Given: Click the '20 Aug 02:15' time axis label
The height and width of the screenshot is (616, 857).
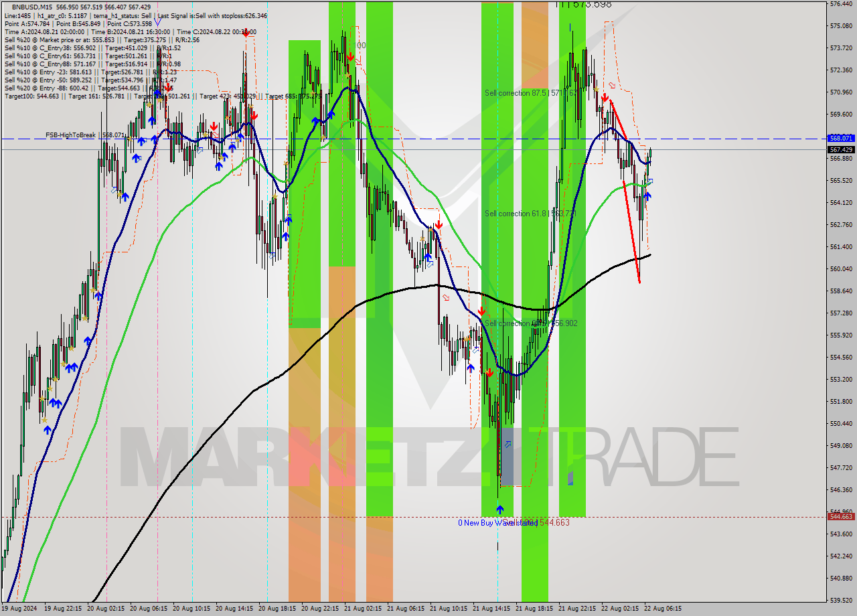Looking at the screenshot, I should click(x=106, y=609).
